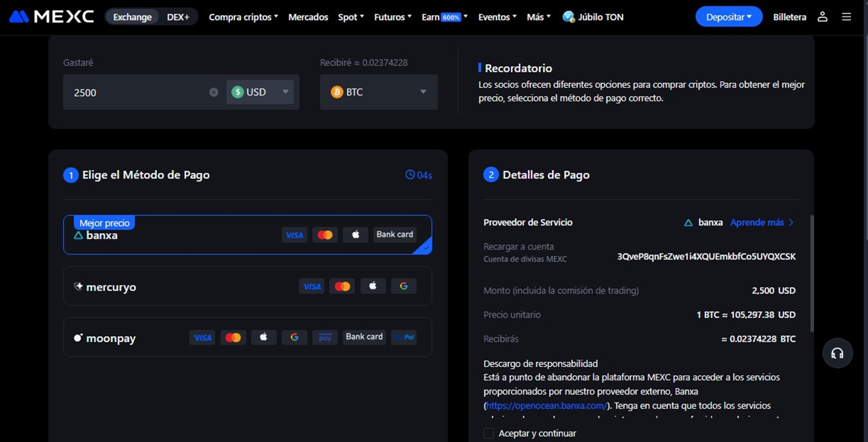Click the Mastercard icon in moonpay row

pyautogui.click(x=233, y=337)
